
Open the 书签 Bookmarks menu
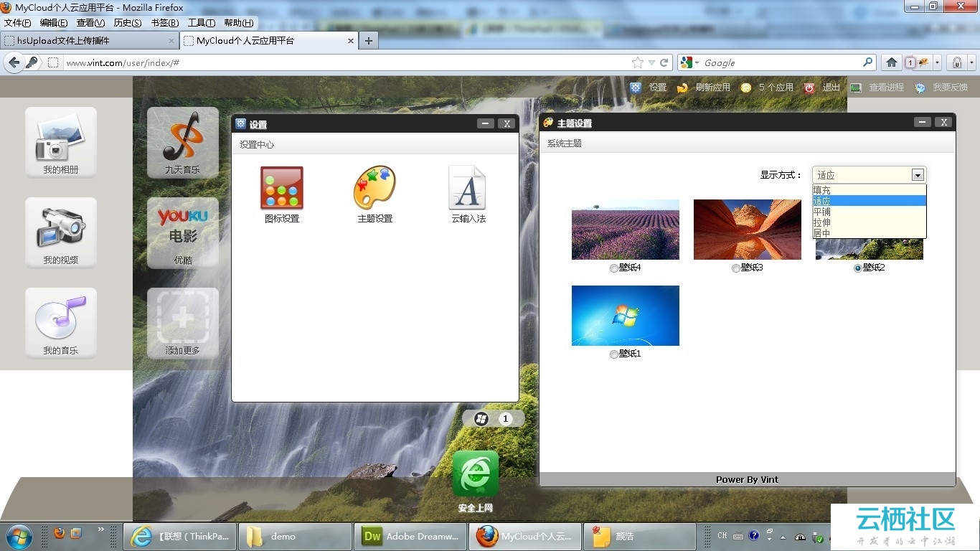pyautogui.click(x=165, y=23)
